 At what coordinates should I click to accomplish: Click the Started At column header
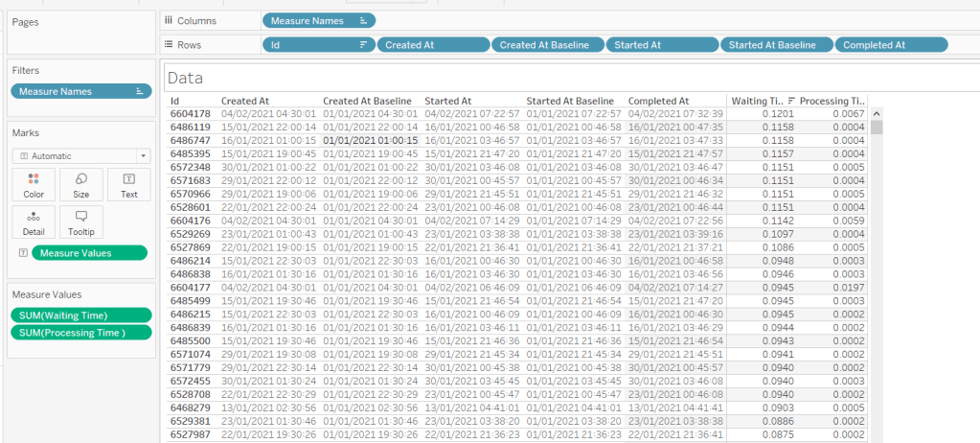(448, 101)
